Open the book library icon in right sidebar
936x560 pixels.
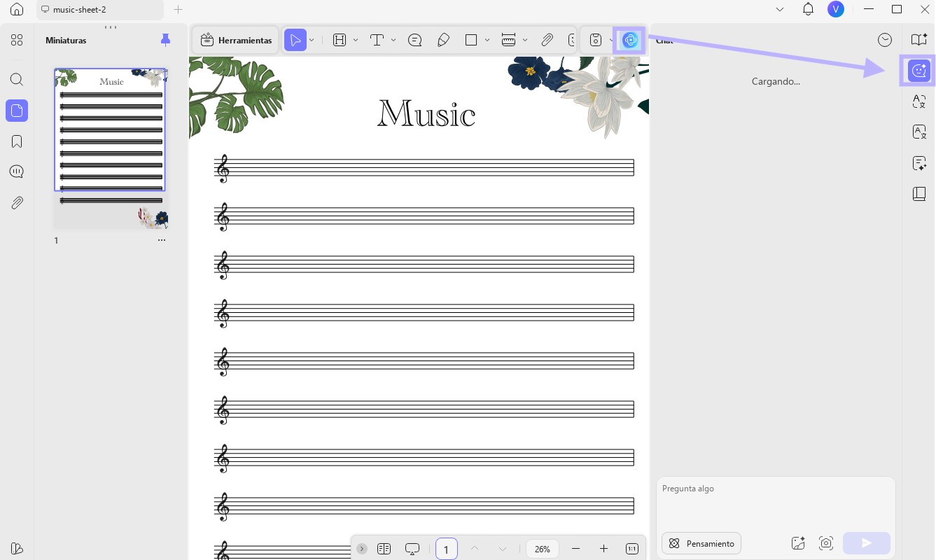pos(919,194)
